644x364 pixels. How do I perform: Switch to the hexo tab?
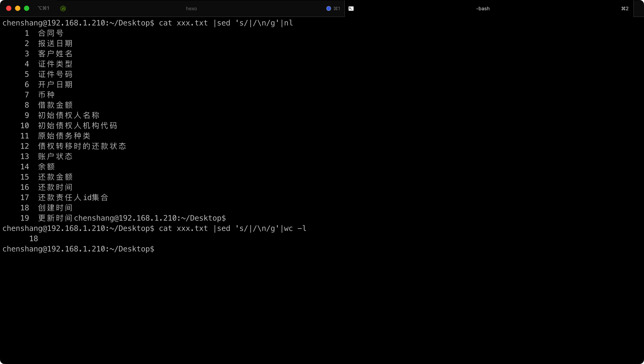[x=191, y=8]
